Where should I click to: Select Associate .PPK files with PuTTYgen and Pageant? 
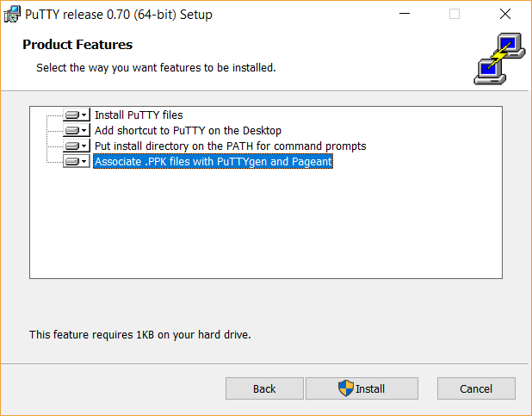[213, 161]
